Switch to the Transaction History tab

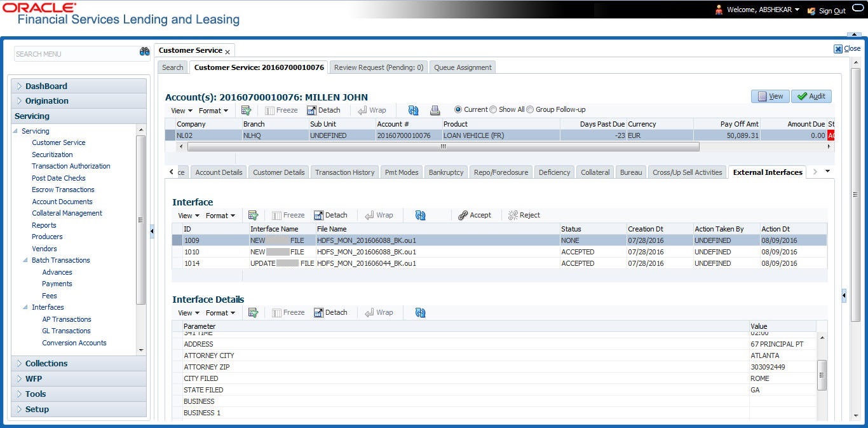point(344,172)
